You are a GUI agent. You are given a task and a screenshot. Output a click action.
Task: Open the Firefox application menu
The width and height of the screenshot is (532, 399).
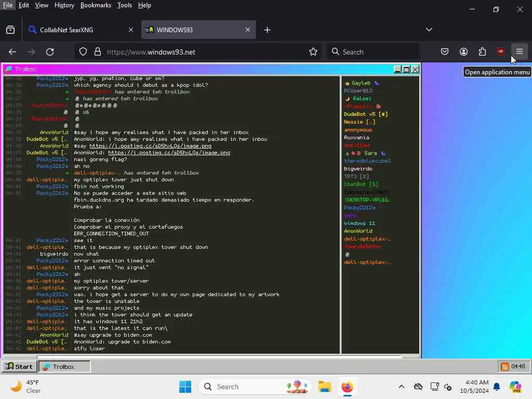click(x=519, y=51)
